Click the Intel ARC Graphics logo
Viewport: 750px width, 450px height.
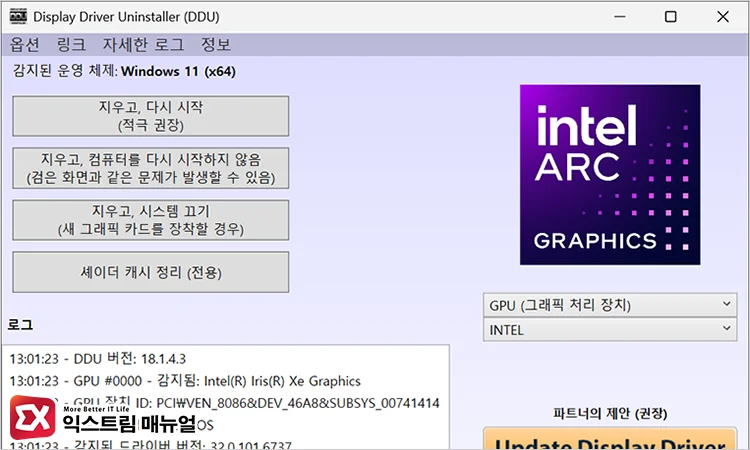pyautogui.click(x=610, y=175)
